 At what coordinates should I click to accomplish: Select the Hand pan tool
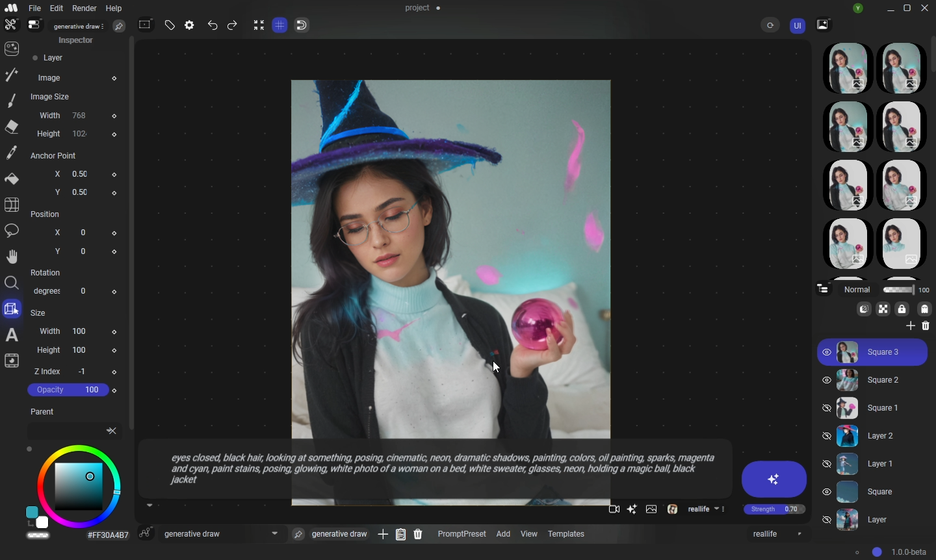[12, 257]
